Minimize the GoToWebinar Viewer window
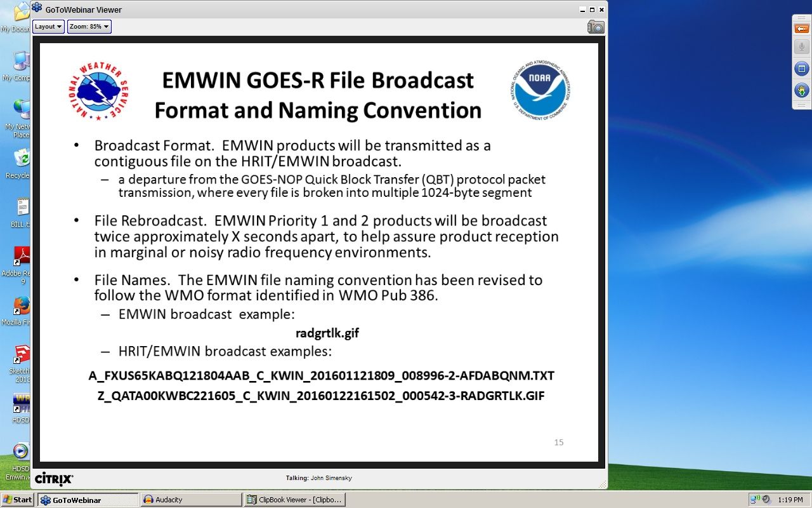Screen dimensions: 812x508 click(x=583, y=10)
